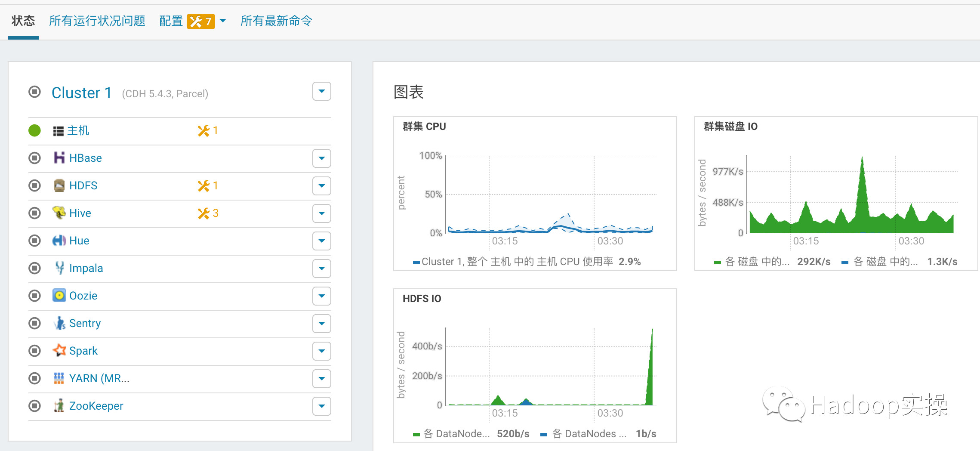This screenshot has height=451, width=980.
Task: Open the ZooKeeper actions dropdown
Action: click(322, 406)
